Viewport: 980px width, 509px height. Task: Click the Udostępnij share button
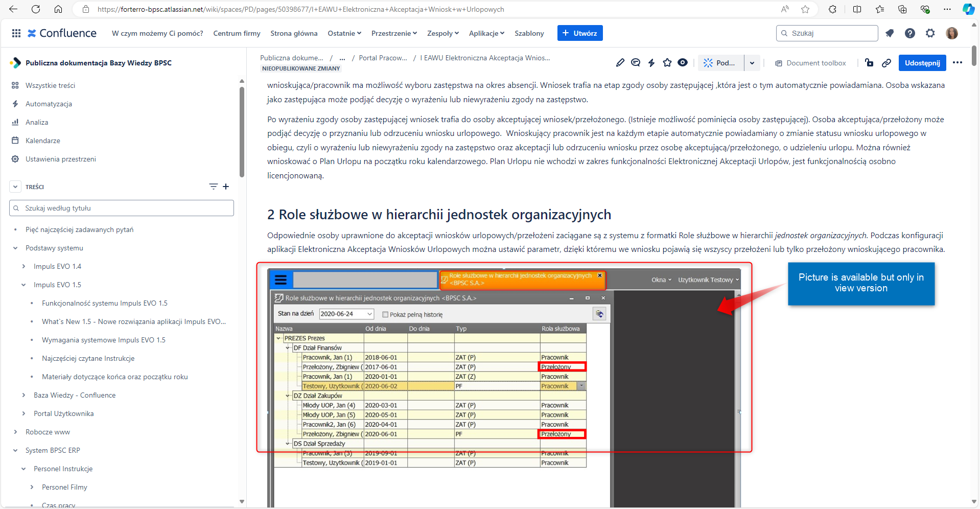pos(922,63)
